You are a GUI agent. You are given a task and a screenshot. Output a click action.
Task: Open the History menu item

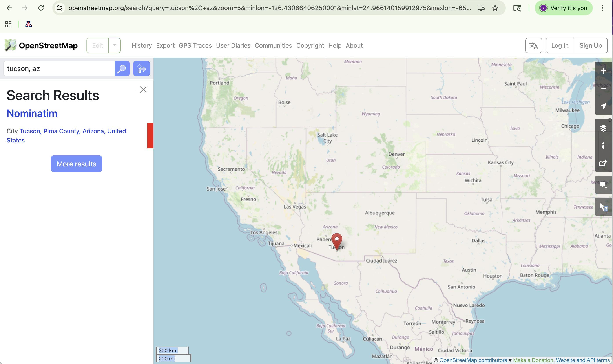point(141,46)
